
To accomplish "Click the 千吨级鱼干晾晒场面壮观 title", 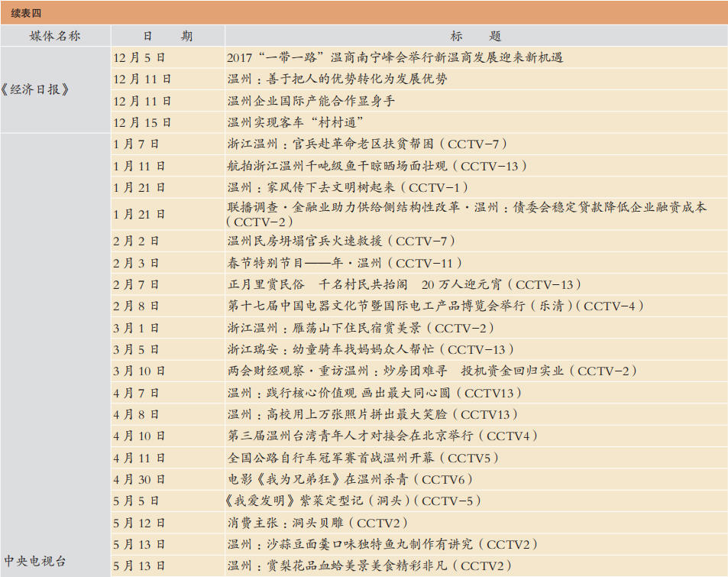I will [x=377, y=166].
